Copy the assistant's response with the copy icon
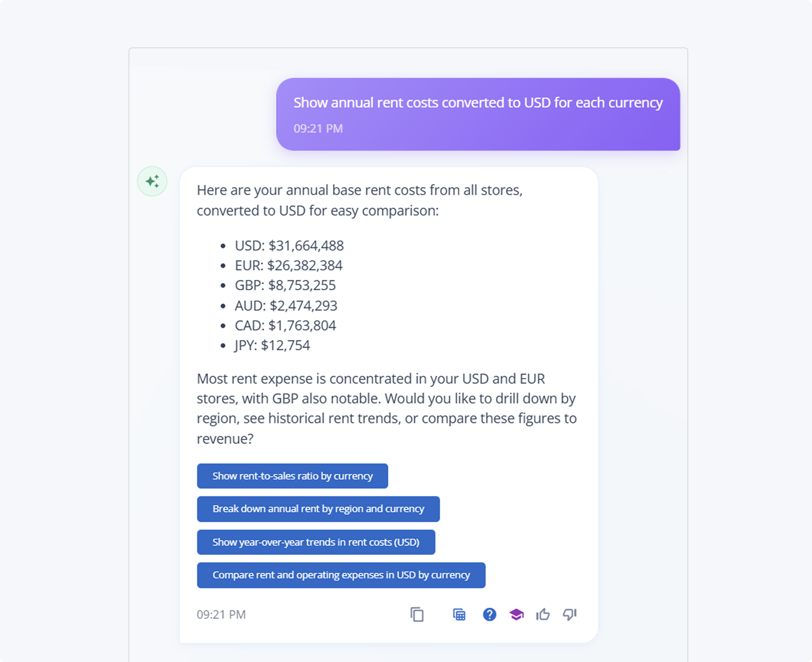The height and width of the screenshot is (662, 812). click(417, 614)
